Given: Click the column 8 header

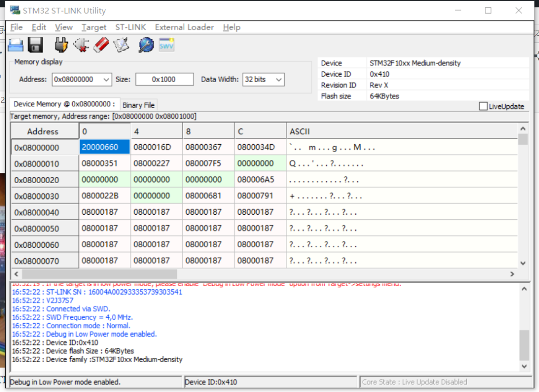Looking at the screenshot, I should tap(208, 131).
